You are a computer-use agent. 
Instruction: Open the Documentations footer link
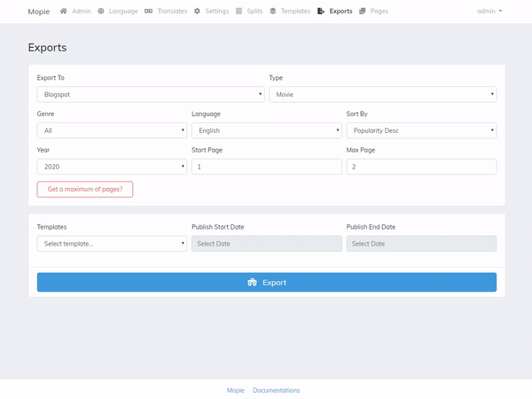[276, 390]
